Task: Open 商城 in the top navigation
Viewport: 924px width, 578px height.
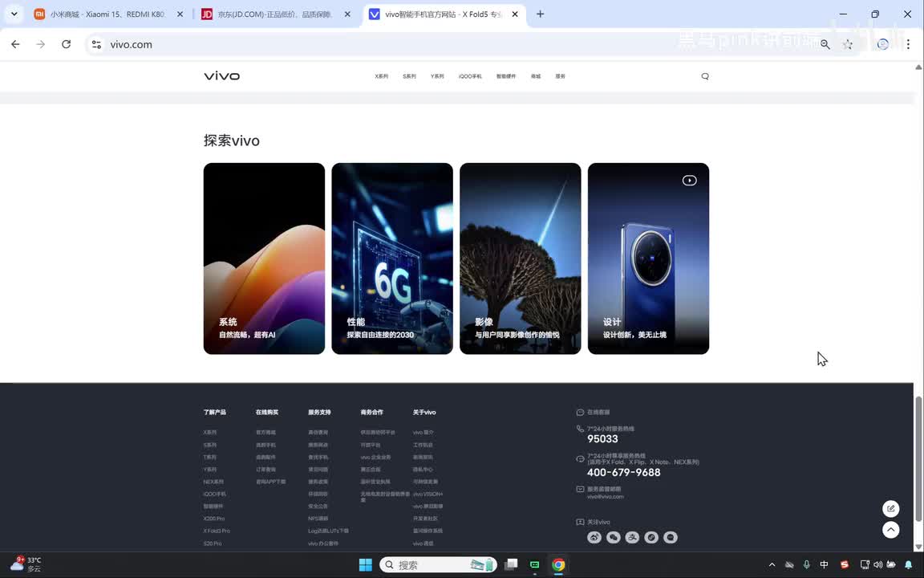Action: [535, 76]
